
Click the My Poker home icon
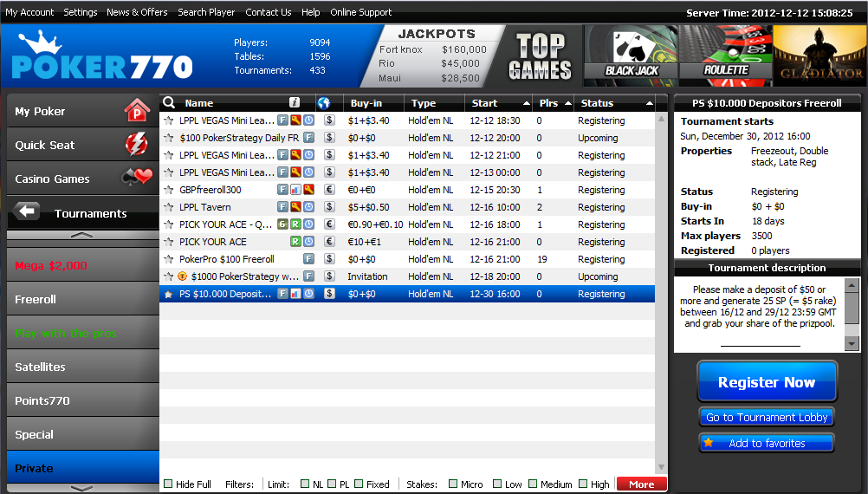tap(137, 110)
